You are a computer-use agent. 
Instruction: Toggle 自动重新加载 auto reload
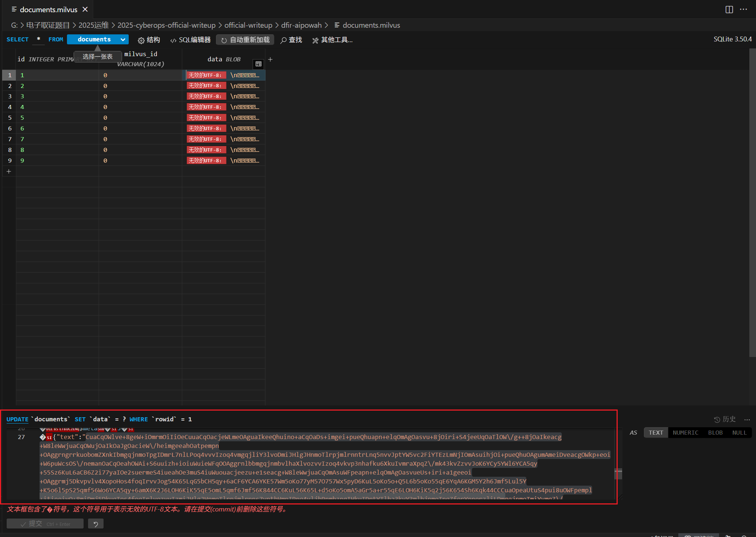[245, 40]
